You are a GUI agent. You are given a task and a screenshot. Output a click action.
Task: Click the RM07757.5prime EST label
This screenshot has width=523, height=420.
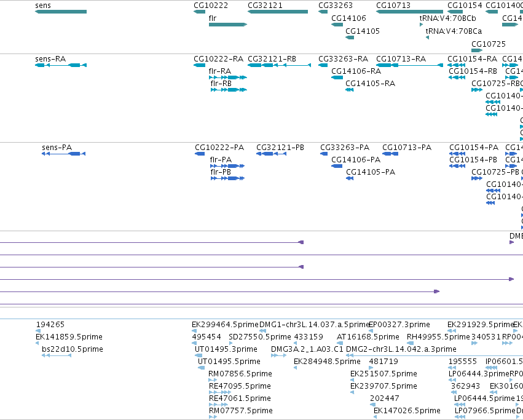[240, 411]
